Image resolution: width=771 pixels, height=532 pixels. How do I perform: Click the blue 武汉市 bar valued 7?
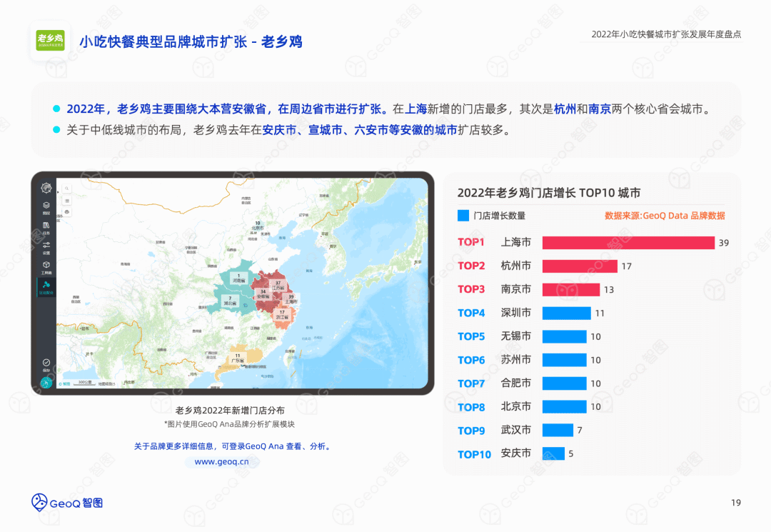click(x=558, y=430)
